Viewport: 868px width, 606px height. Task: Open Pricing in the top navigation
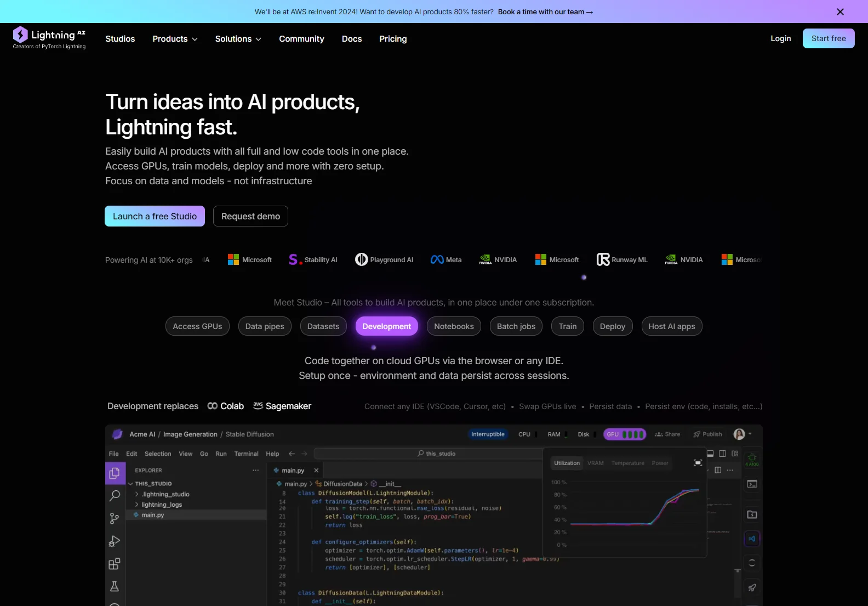[393, 39]
